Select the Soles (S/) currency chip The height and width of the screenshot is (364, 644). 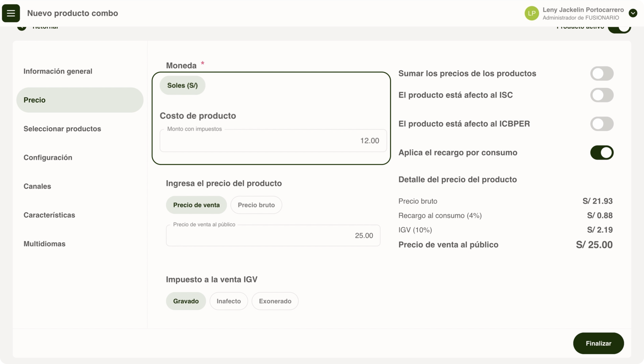(182, 85)
